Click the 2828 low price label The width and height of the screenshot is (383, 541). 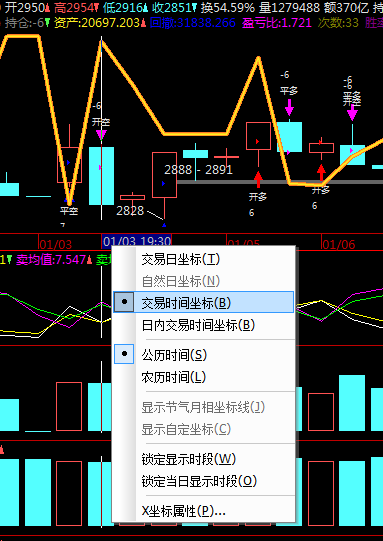point(130,210)
